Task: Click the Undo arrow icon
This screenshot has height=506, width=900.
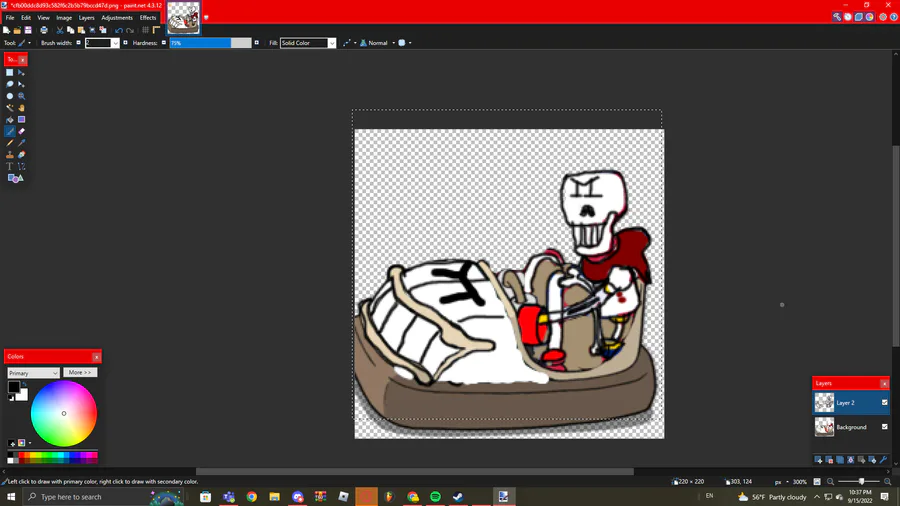Action: pyautogui.click(x=119, y=30)
